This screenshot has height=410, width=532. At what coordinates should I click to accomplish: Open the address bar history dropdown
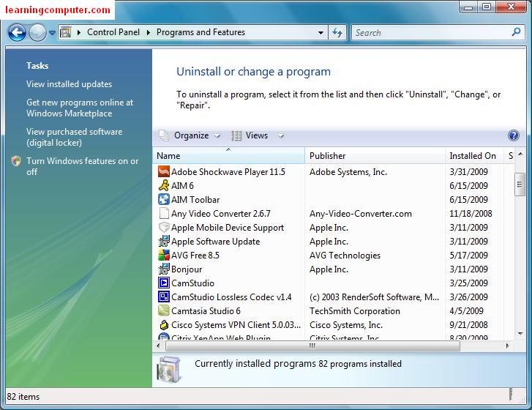click(321, 33)
